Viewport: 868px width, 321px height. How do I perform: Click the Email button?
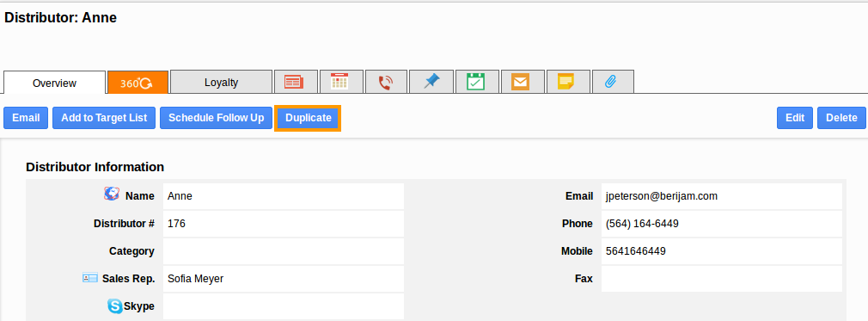(x=26, y=118)
